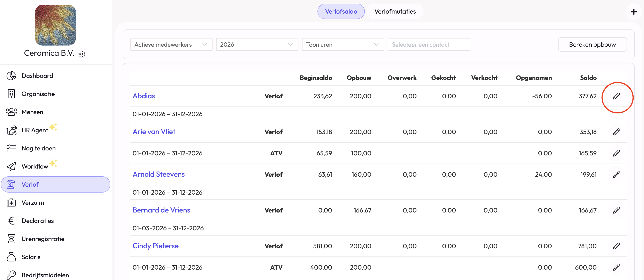
Task: Click the plus icon to add leave
Action: click(x=634, y=12)
